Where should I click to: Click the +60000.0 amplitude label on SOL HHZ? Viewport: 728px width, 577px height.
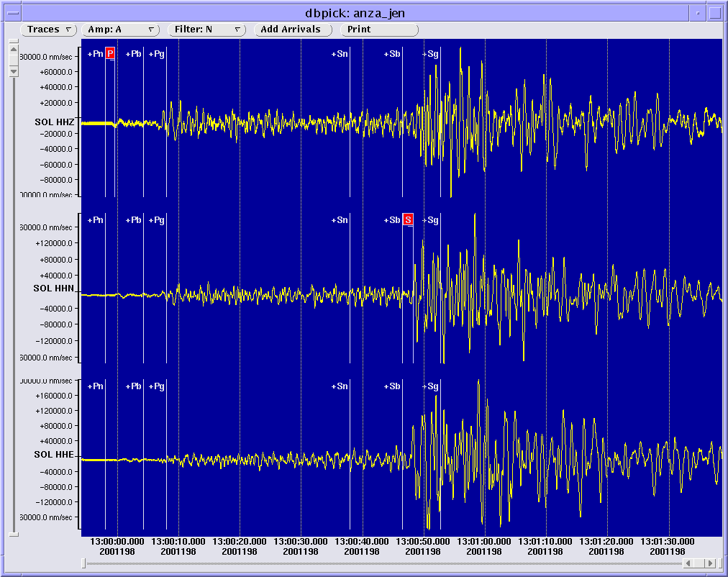click(x=55, y=72)
